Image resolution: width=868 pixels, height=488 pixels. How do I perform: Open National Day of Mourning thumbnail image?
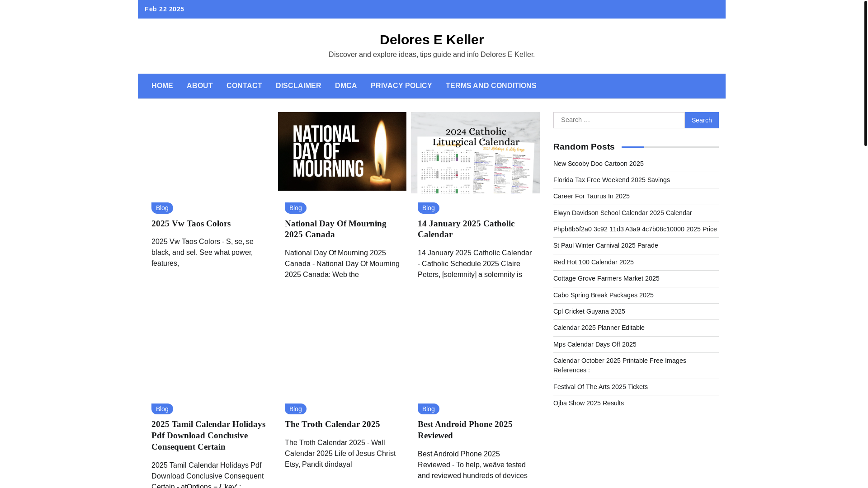(342, 151)
